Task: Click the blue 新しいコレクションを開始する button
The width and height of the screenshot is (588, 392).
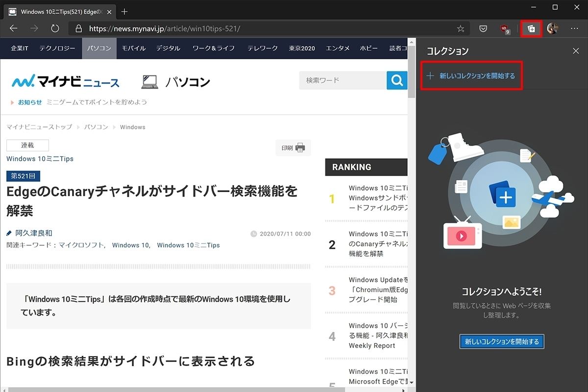Action: 502,342
